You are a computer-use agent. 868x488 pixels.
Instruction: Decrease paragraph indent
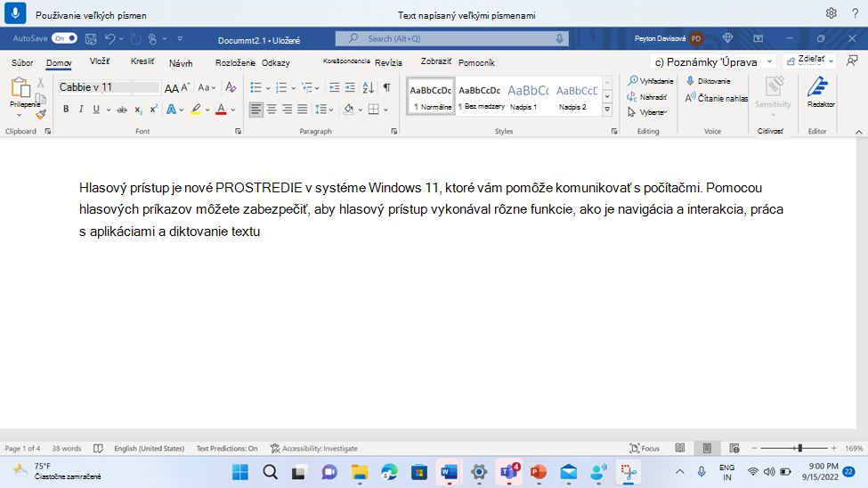click(335, 87)
